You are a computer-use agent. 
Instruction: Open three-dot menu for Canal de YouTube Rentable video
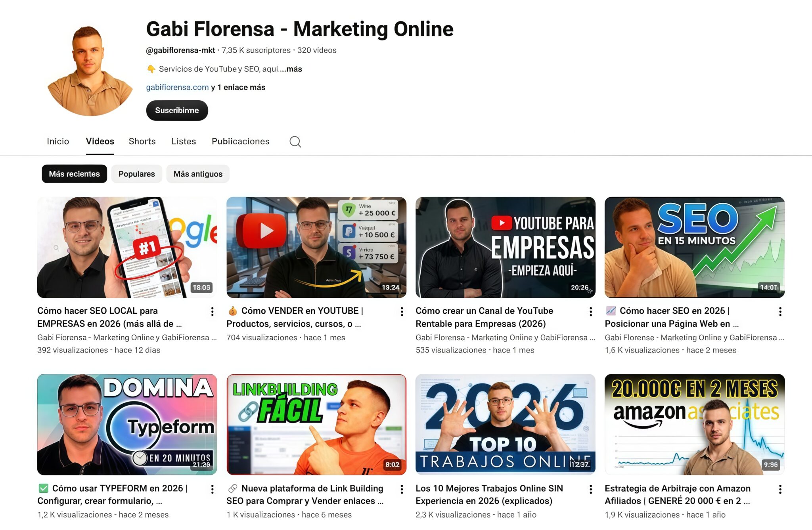click(591, 312)
